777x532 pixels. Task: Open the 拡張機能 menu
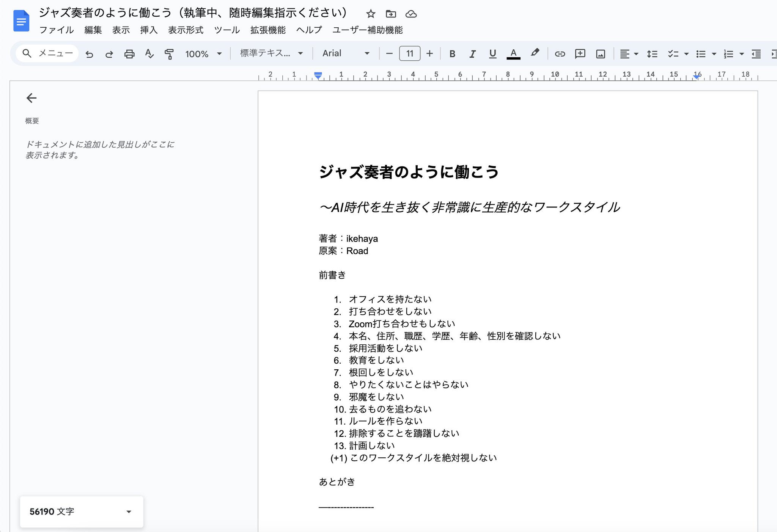point(268,30)
